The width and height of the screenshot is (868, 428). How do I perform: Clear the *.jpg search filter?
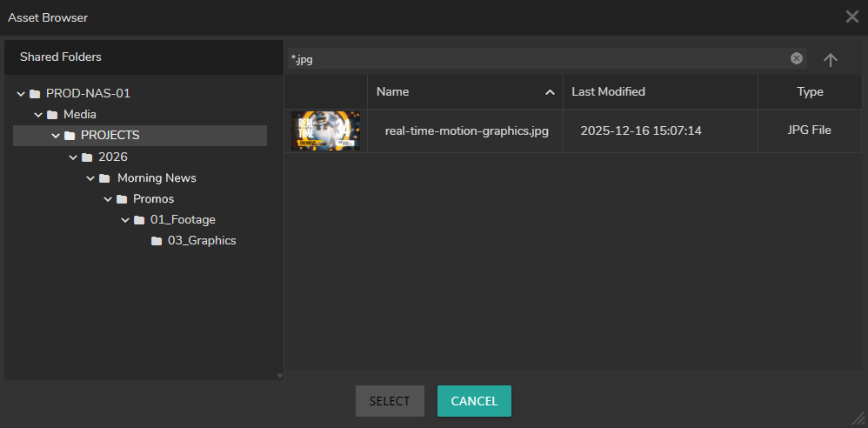[x=796, y=58]
